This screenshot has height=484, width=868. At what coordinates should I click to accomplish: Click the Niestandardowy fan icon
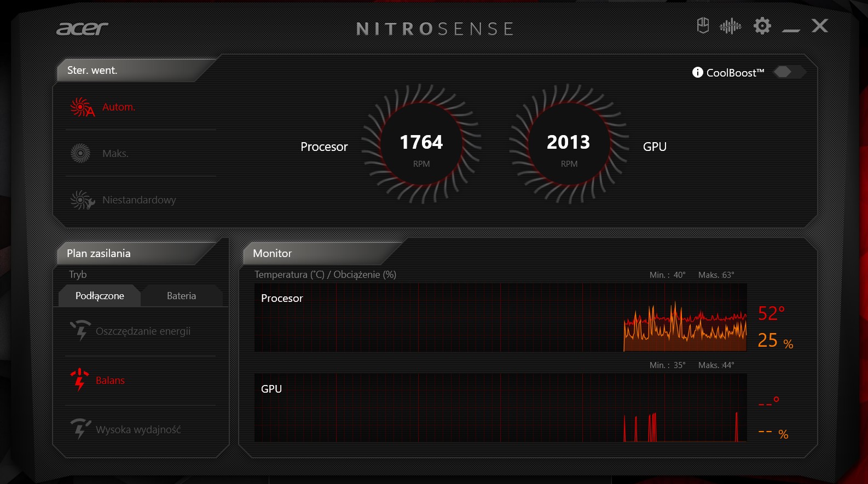point(82,200)
